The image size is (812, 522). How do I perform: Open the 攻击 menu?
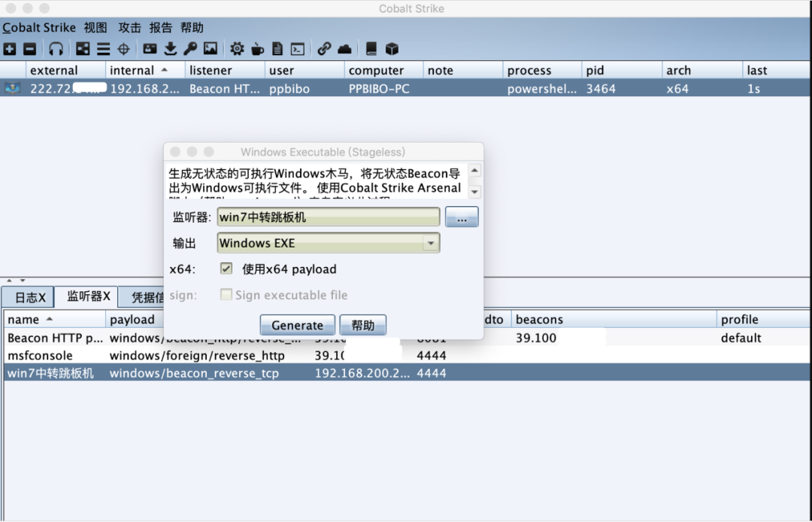[x=129, y=28]
